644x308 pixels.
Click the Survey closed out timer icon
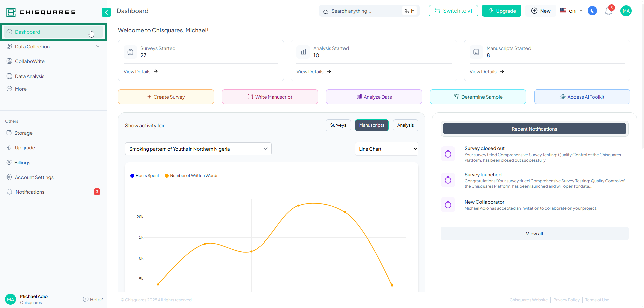pos(448,154)
